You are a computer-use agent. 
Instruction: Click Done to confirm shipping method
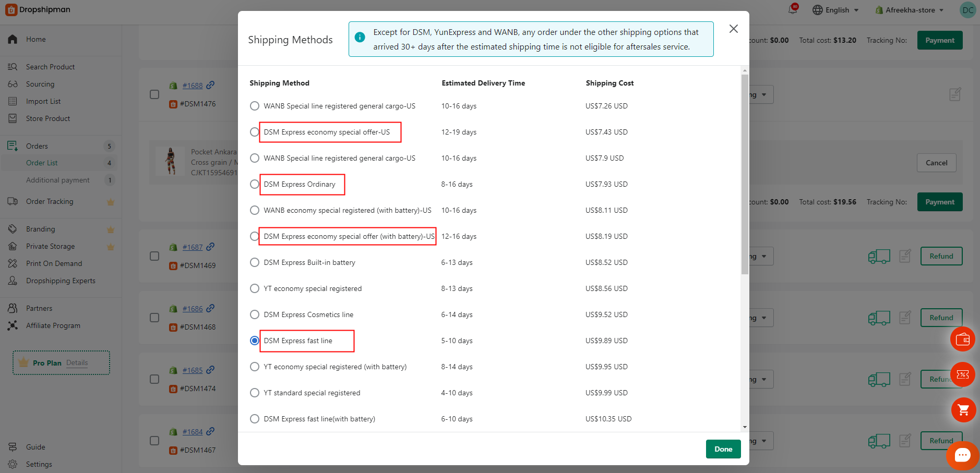tap(723, 449)
